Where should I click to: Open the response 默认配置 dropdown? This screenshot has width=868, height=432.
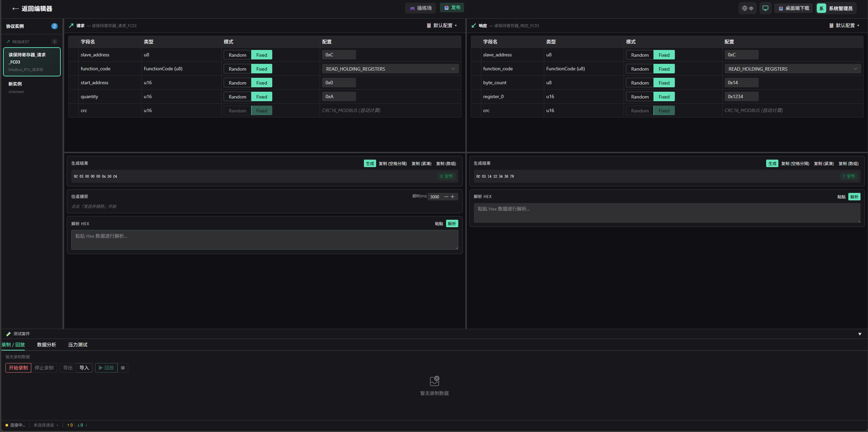pyautogui.click(x=845, y=25)
